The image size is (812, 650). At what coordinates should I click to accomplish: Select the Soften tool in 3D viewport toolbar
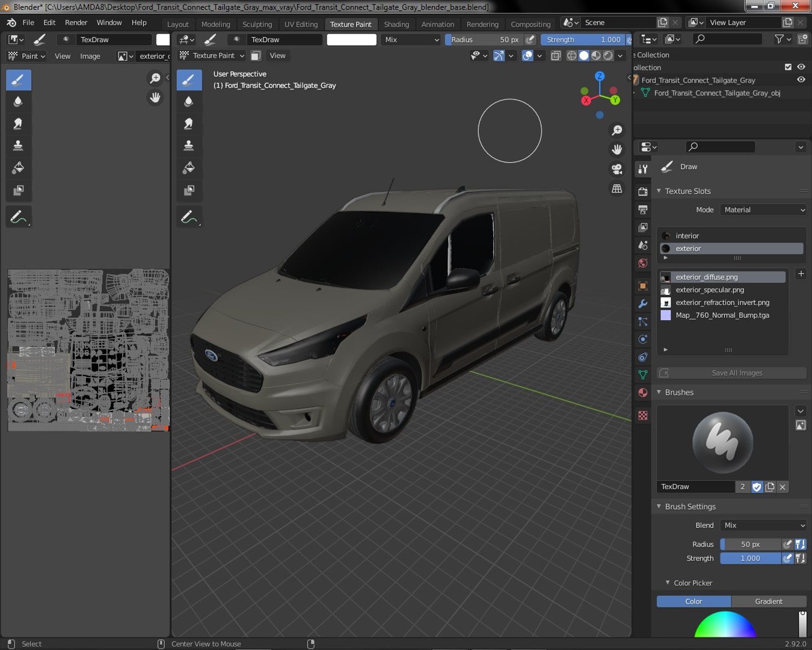click(x=189, y=102)
